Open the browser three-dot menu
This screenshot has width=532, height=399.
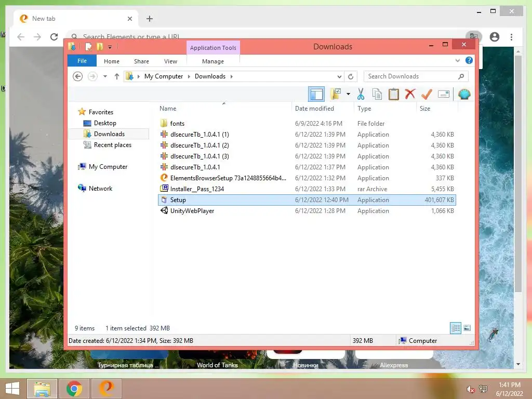point(511,37)
